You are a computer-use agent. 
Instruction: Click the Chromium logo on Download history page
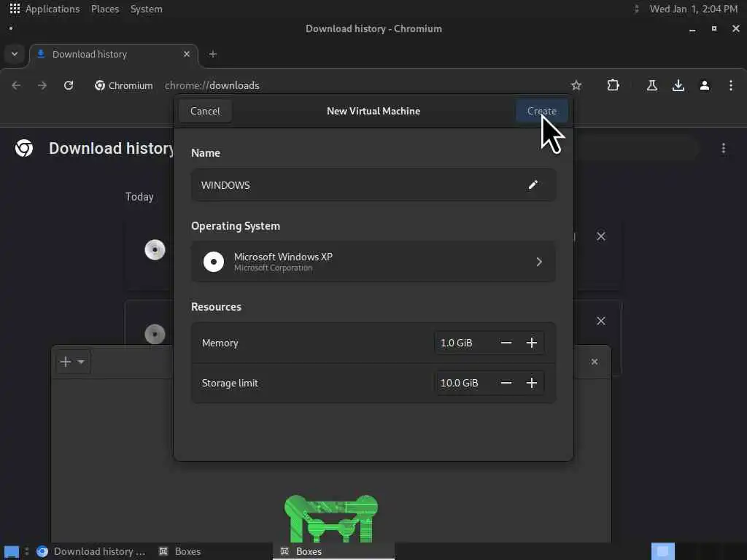coord(24,148)
